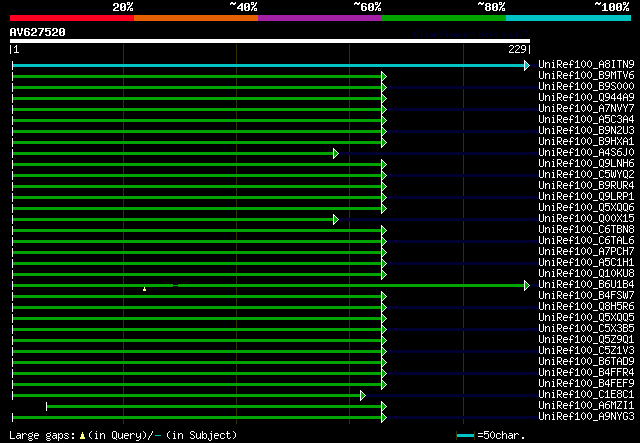Select the UniRef100_C6TAL6 label
This screenshot has width=640, height=443.
point(586,241)
